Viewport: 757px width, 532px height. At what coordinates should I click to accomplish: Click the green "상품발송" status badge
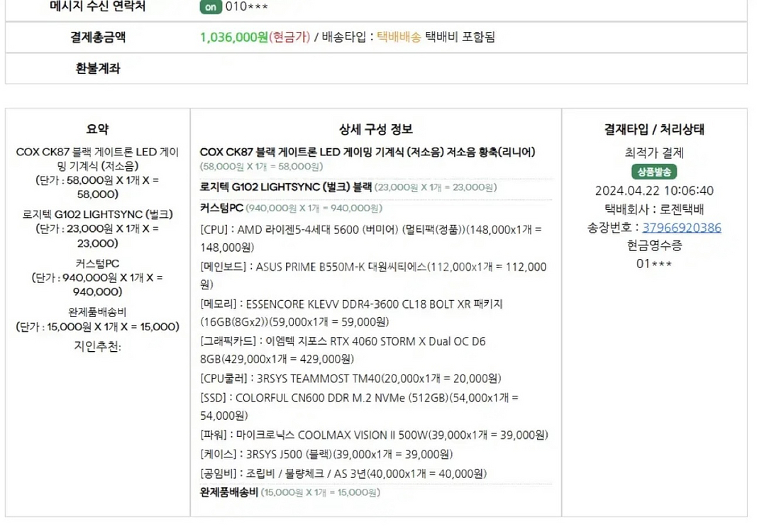point(654,172)
